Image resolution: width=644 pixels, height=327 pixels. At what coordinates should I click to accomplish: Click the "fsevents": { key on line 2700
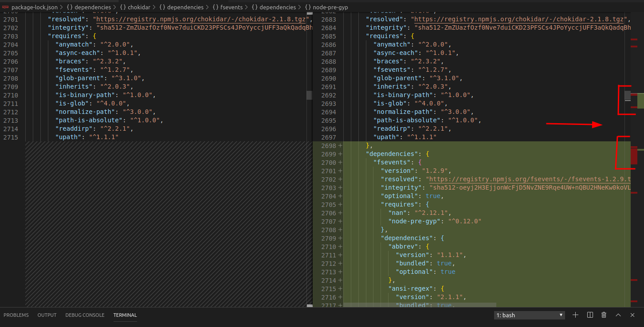coord(397,163)
